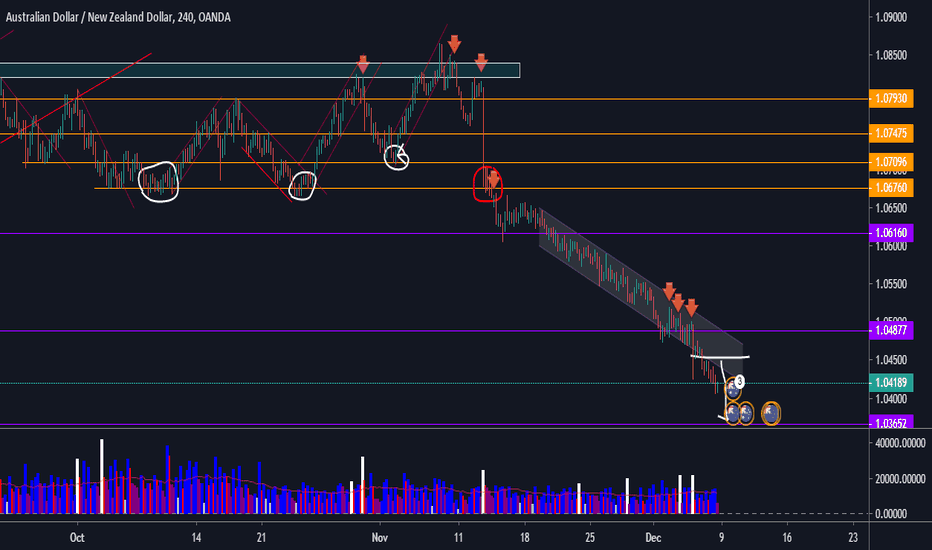
Task: Select the red arrow inside the red circle
Action: 493,181
